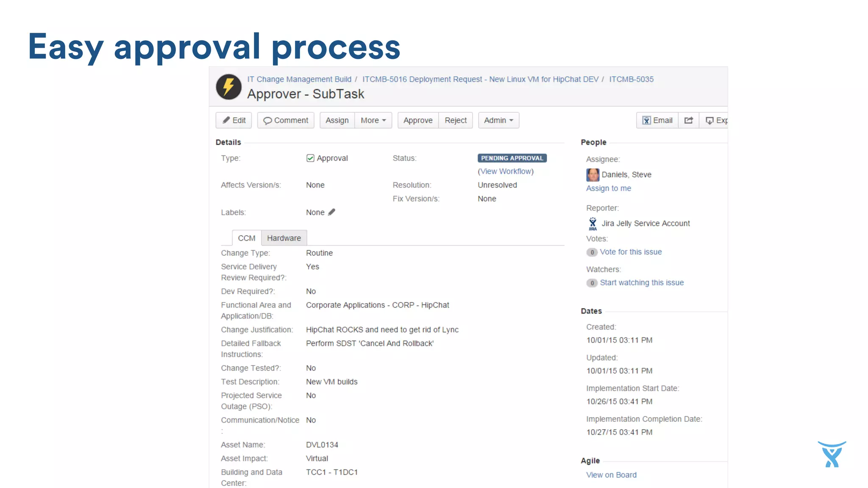Click the Approver - SubTask title
Screen dimensions: 868x488
tap(306, 94)
